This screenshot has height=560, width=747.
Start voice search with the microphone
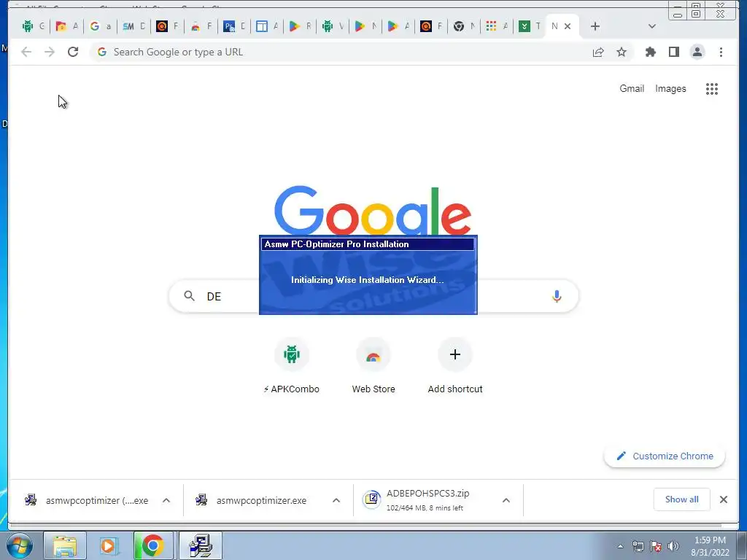coord(557,296)
